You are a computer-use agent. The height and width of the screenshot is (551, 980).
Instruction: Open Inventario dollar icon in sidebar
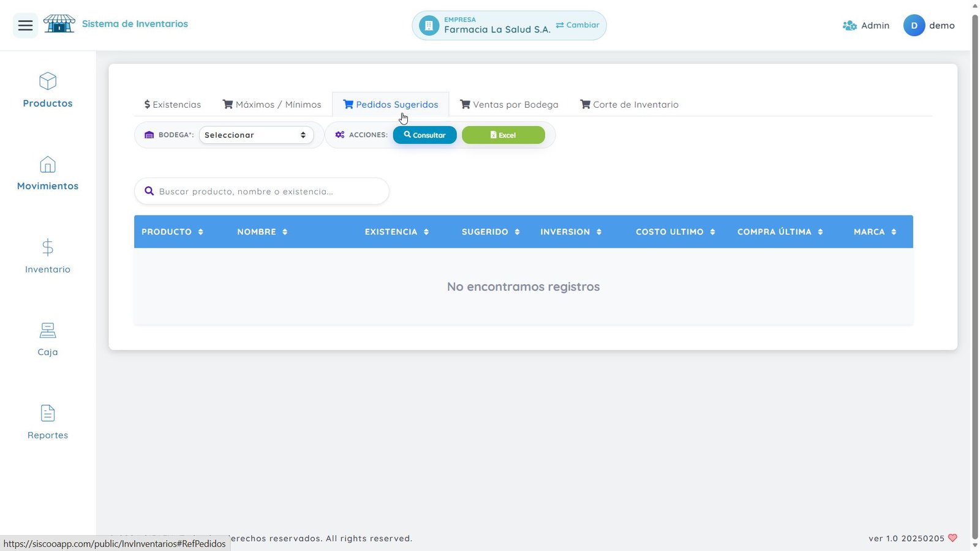point(48,247)
